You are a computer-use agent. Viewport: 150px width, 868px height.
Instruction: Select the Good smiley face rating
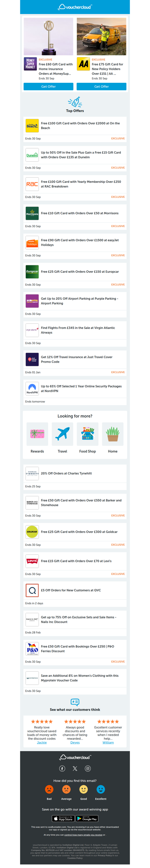[84, 789]
